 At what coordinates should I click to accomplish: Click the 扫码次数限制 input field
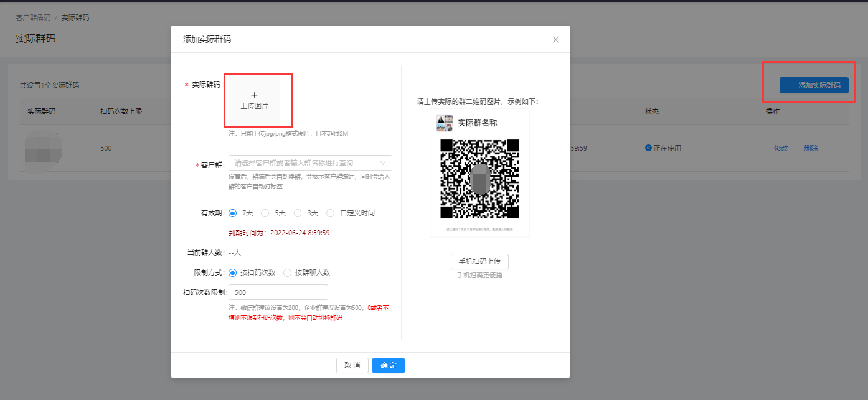(278, 292)
